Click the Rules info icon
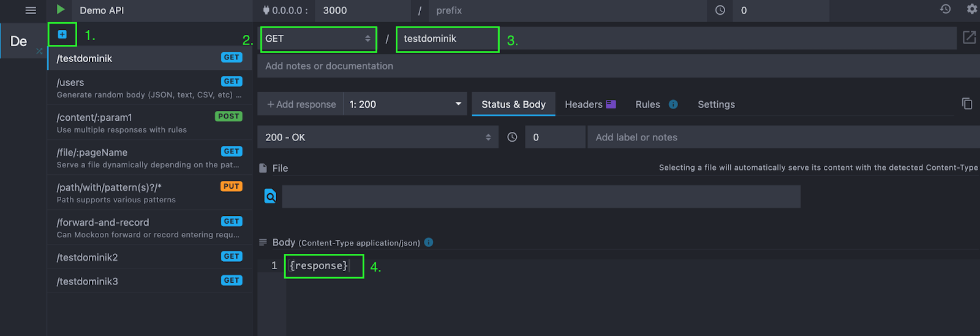 pos(673,104)
